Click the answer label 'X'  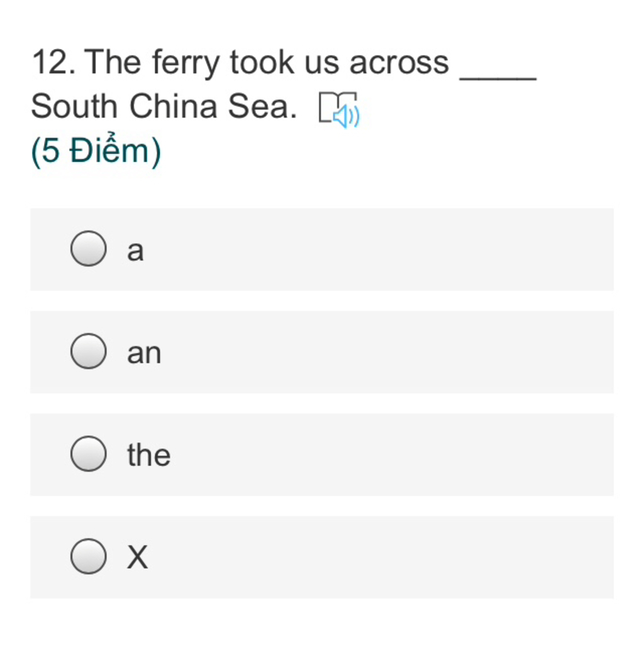tap(137, 557)
